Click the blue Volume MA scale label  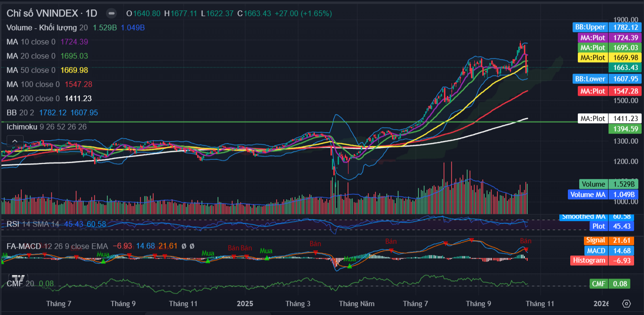[587, 194]
